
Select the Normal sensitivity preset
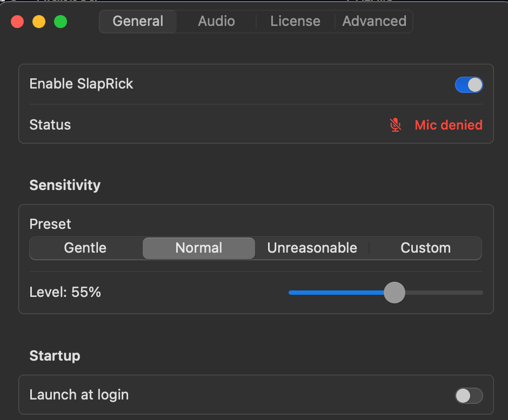[x=198, y=248]
